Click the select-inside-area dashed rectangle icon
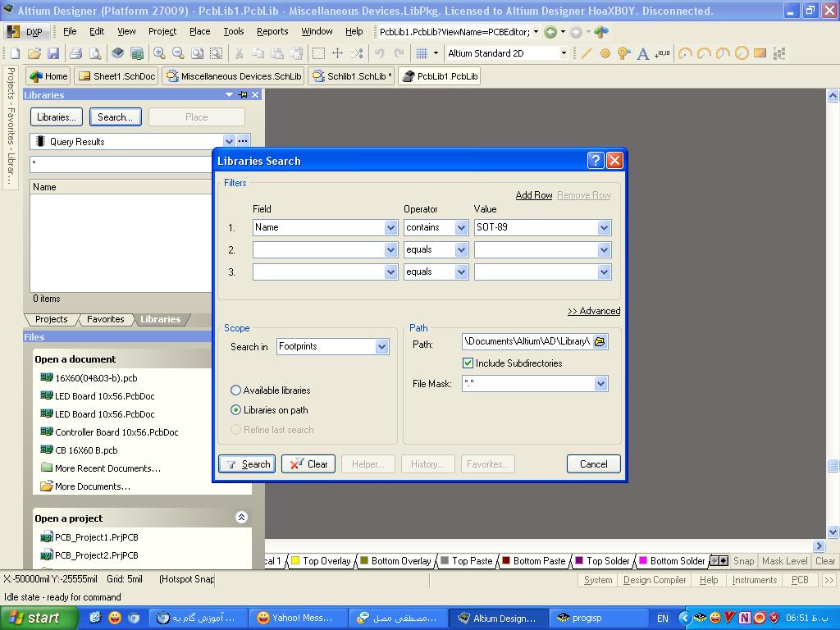Image resolution: width=840 pixels, height=630 pixels. coord(318,53)
